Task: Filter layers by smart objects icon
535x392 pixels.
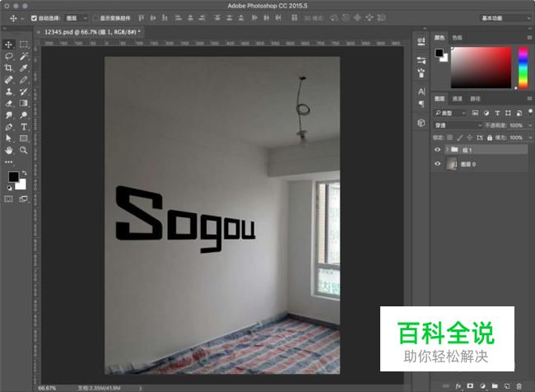Action: [519, 113]
